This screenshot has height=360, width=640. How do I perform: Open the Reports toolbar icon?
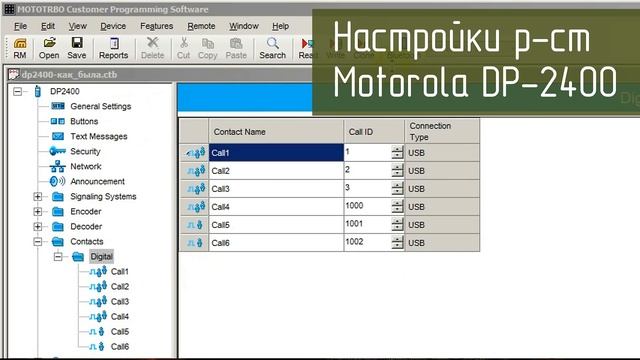click(113, 48)
